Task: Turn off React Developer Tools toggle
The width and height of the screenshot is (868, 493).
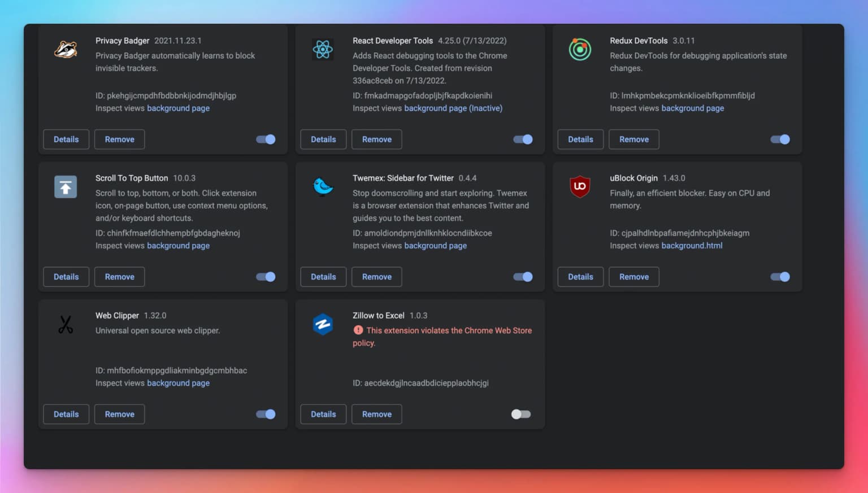Action: pyautogui.click(x=523, y=139)
